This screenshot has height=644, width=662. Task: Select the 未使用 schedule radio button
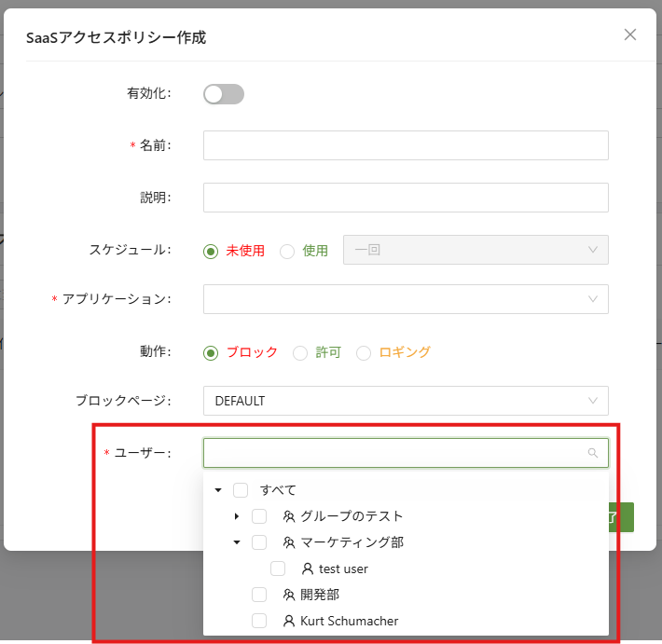(211, 251)
